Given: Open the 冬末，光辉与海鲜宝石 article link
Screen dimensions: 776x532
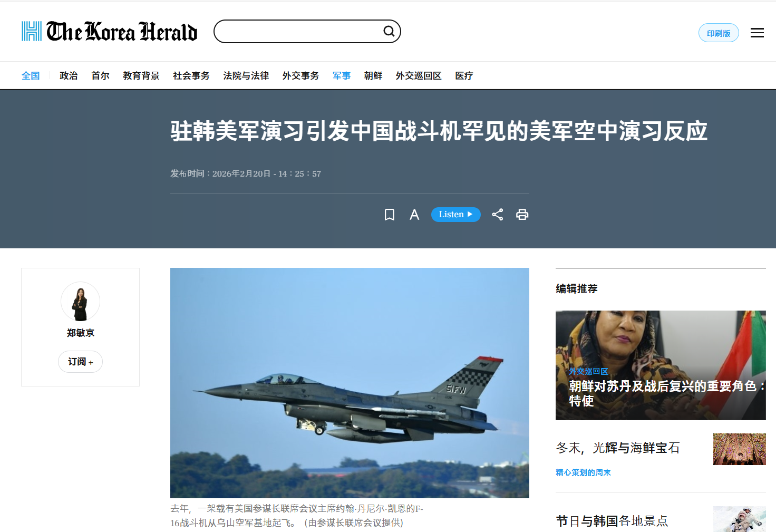Looking at the screenshot, I should click(618, 448).
